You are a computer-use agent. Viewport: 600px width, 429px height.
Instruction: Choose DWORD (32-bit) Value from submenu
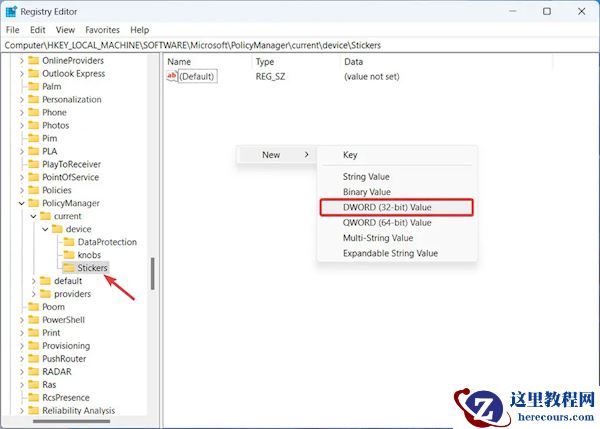point(396,207)
